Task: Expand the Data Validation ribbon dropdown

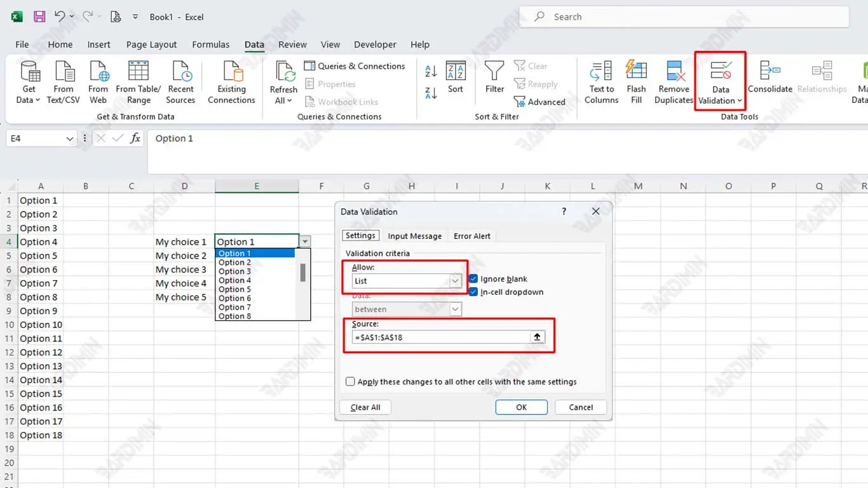Action: [x=740, y=101]
